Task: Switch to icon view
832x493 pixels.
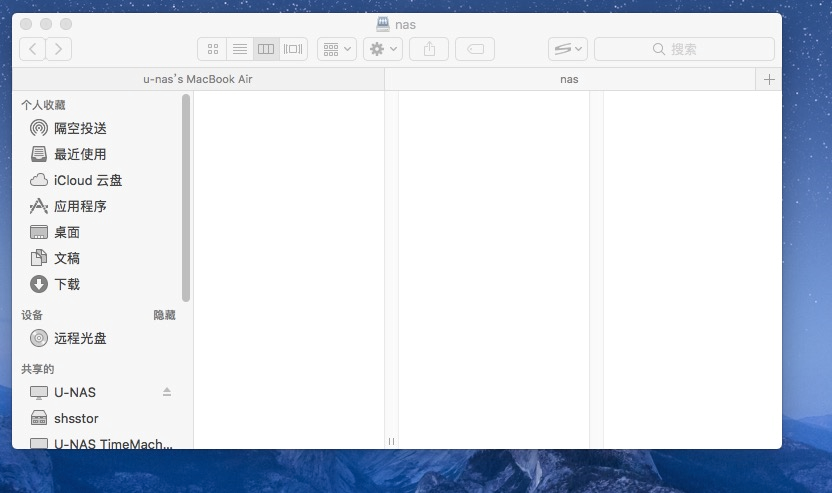Action: point(212,49)
